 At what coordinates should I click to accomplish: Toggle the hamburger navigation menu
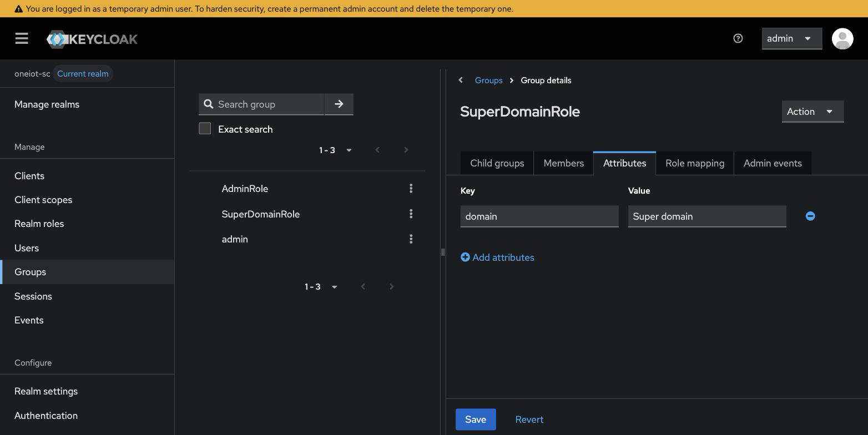pyautogui.click(x=22, y=38)
